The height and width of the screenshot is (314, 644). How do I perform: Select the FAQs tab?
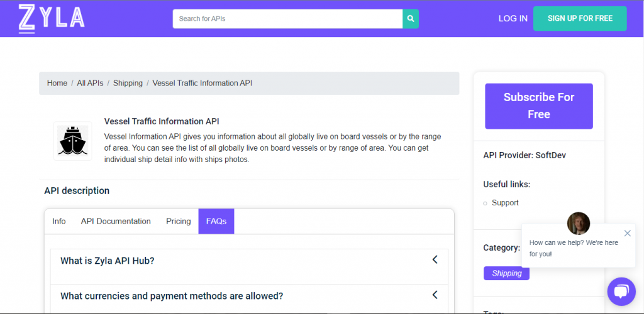(216, 221)
